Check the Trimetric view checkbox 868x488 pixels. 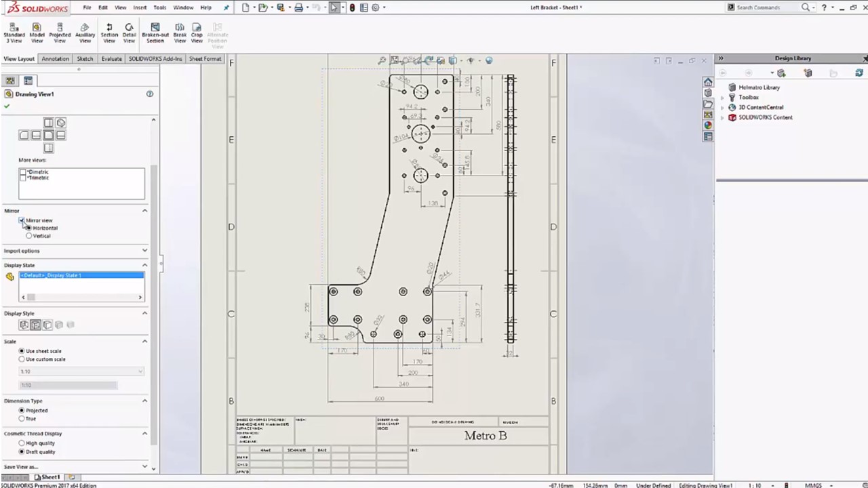[x=23, y=178]
